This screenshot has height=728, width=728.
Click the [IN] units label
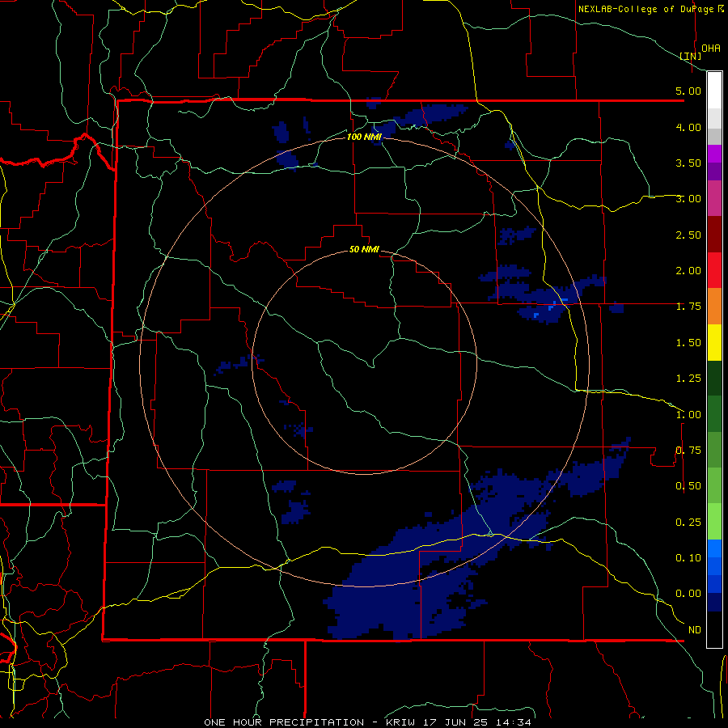(691, 56)
